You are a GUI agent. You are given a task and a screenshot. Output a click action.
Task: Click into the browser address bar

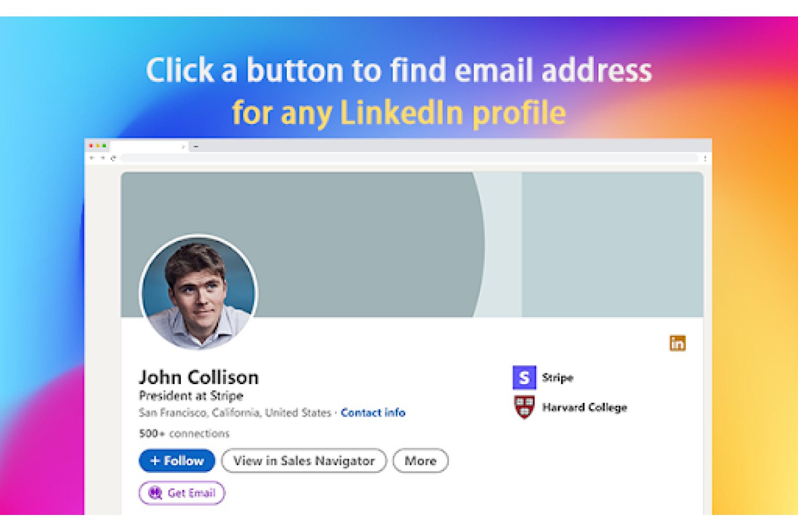click(x=409, y=158)
